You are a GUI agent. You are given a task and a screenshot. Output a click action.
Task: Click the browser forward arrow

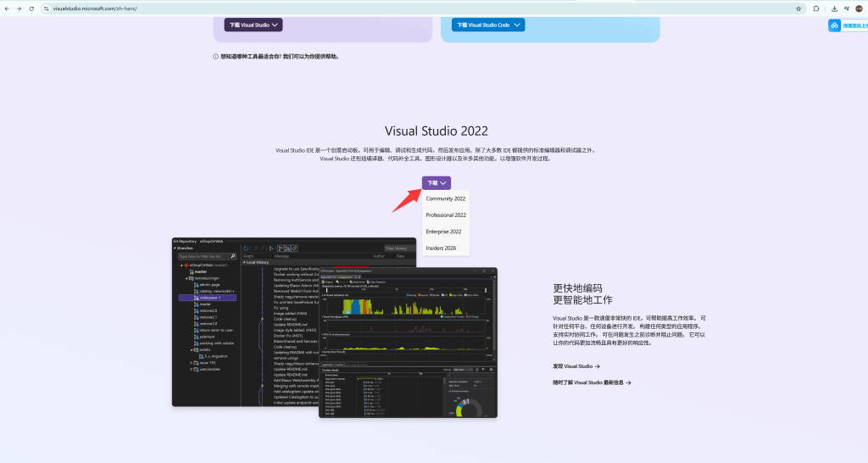point(19,8)
